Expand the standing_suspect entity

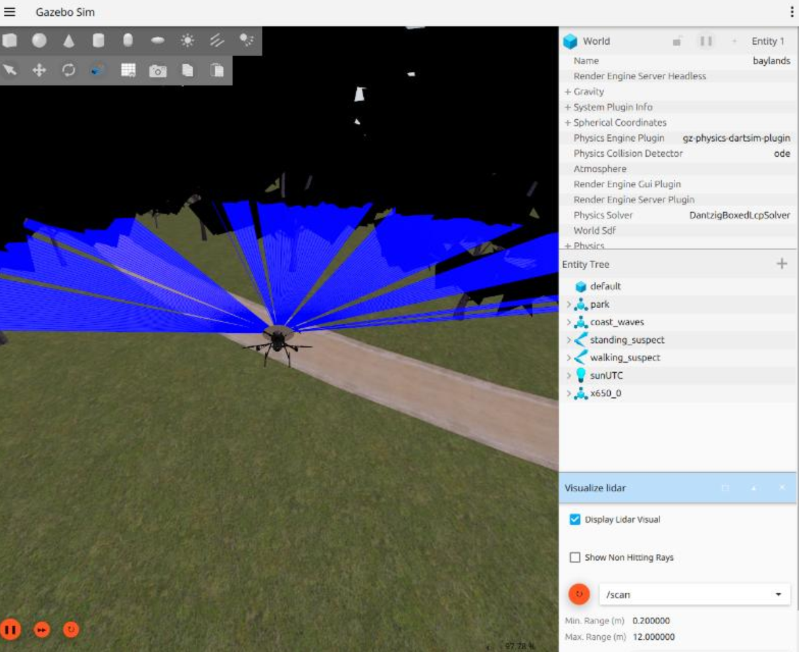569,340
